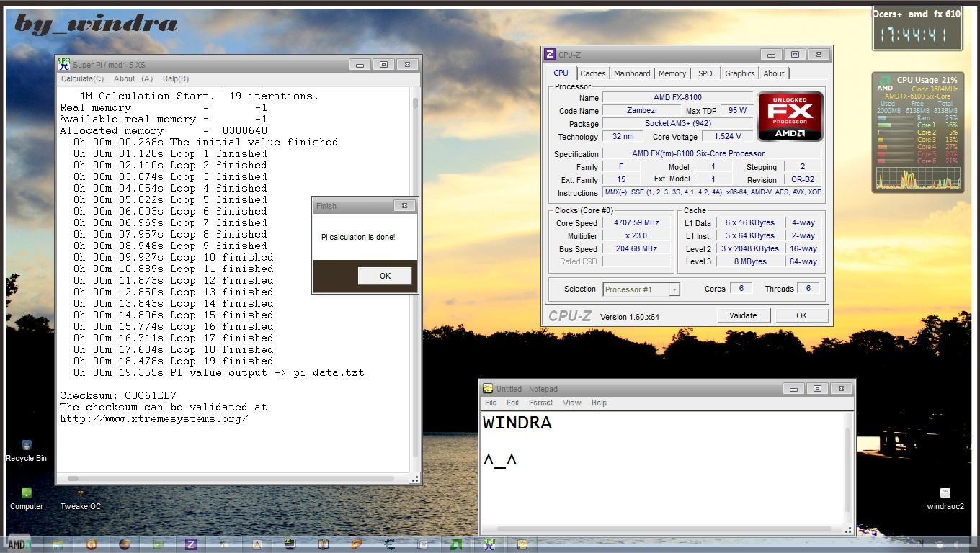Click the WINDRA text in Notepad
The width and height of the screenshot is (980, 553).
(517, 423)
